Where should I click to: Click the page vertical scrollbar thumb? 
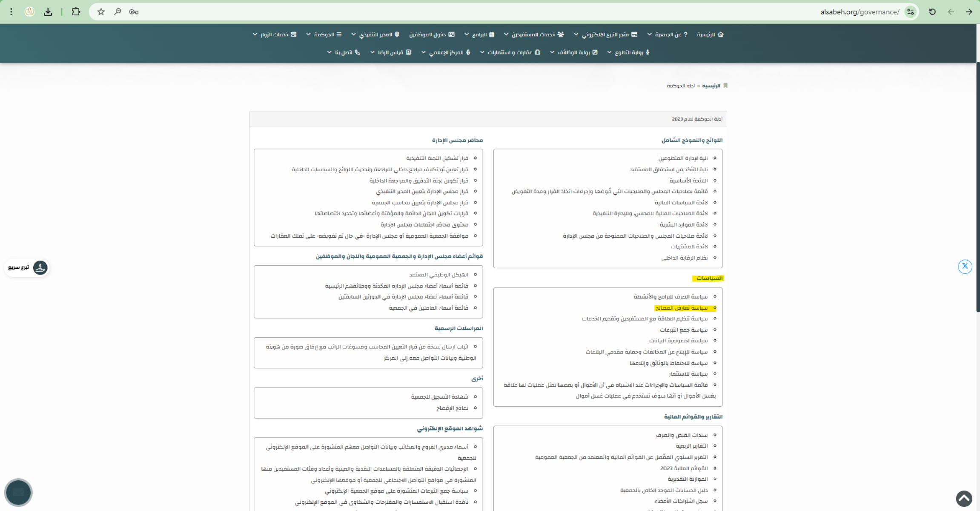tap(978, 187)
